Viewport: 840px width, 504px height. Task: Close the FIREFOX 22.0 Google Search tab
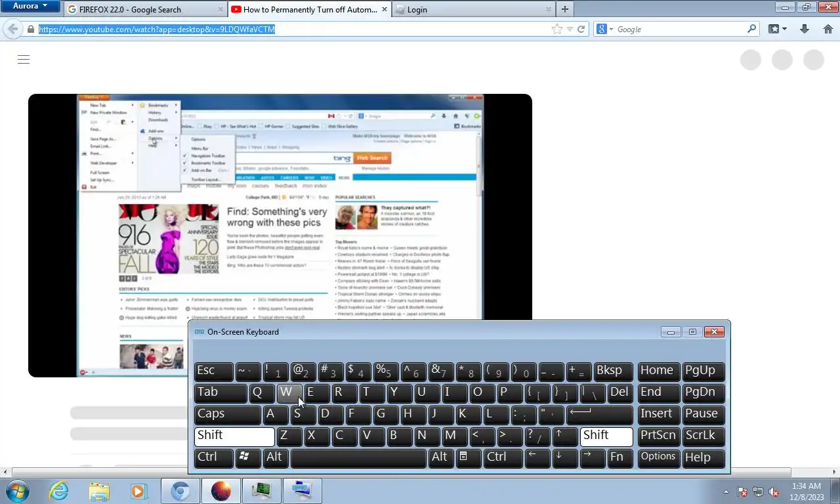coord(220,10)
